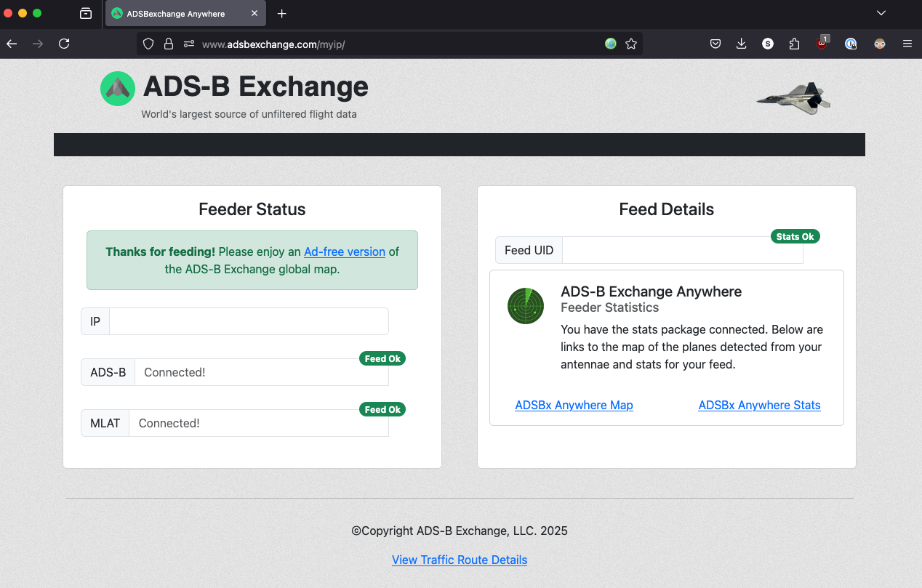Follow the ADSBx Anywhere Stats link
The image size is (922, 588).
(759, 405)
